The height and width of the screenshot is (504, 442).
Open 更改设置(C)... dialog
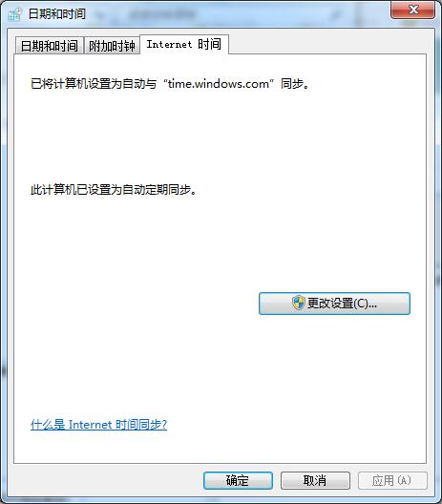click(x=334, y=304)
